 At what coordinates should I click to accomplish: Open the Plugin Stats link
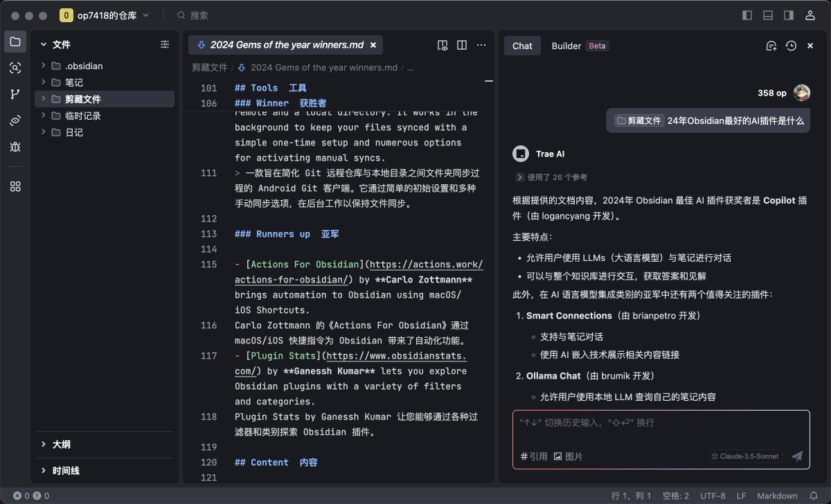coord(350,363)
